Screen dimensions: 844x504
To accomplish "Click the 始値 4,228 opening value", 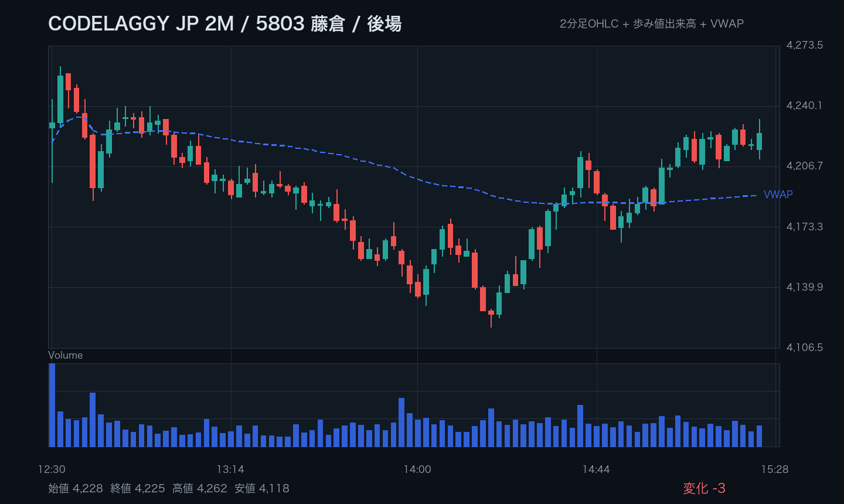I will point(76,488).
